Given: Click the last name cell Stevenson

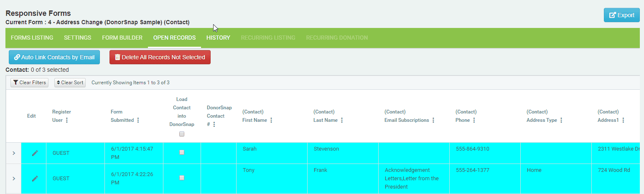Looking at the screenshot, I should coord(343,153).
